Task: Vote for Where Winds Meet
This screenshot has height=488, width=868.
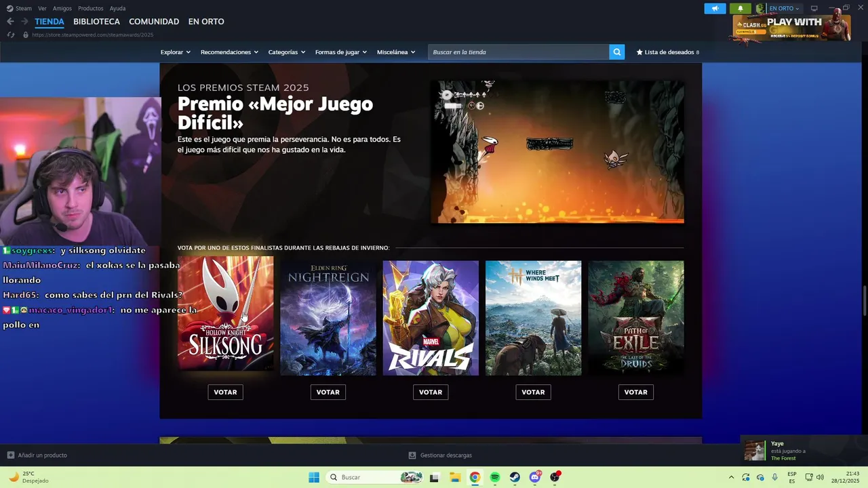Action: [x=533, y=392]
